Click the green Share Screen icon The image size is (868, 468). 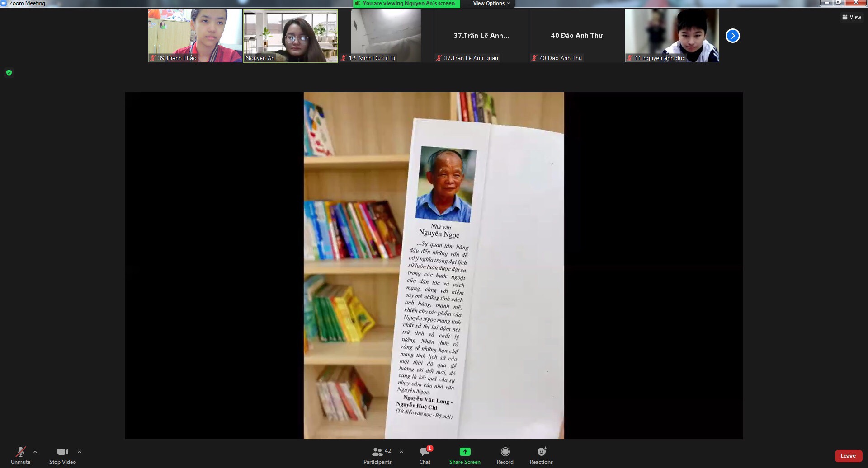pyautogui.click(x=465, y=452)
